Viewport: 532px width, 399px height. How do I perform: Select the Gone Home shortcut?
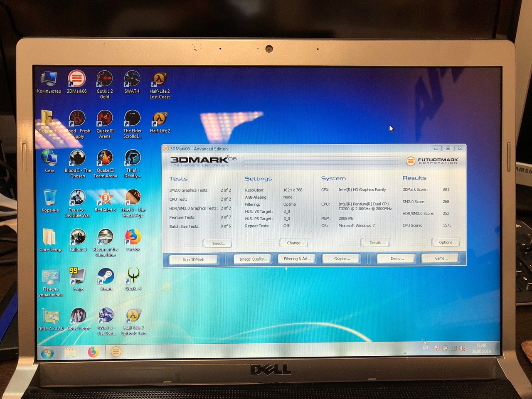(79, 320)
